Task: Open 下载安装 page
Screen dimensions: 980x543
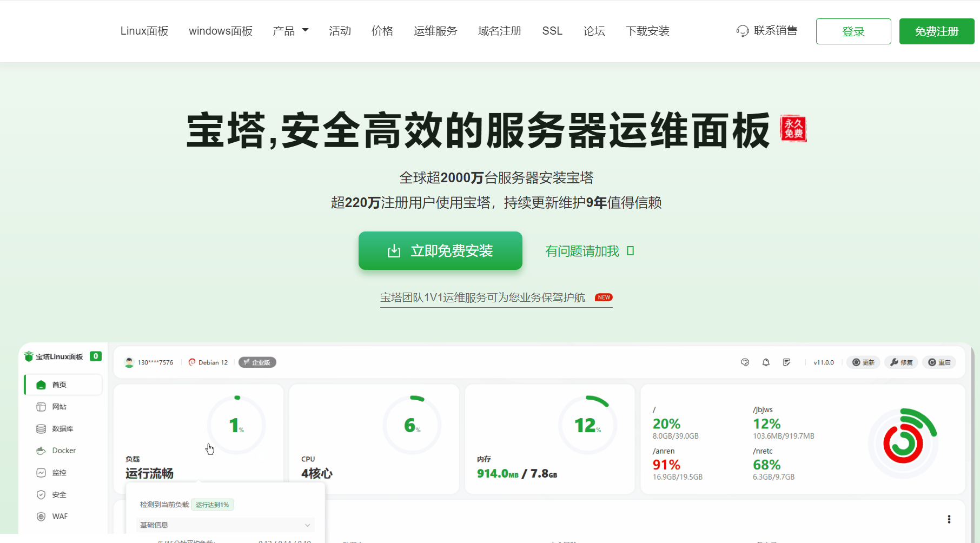Action: (647, 31)
